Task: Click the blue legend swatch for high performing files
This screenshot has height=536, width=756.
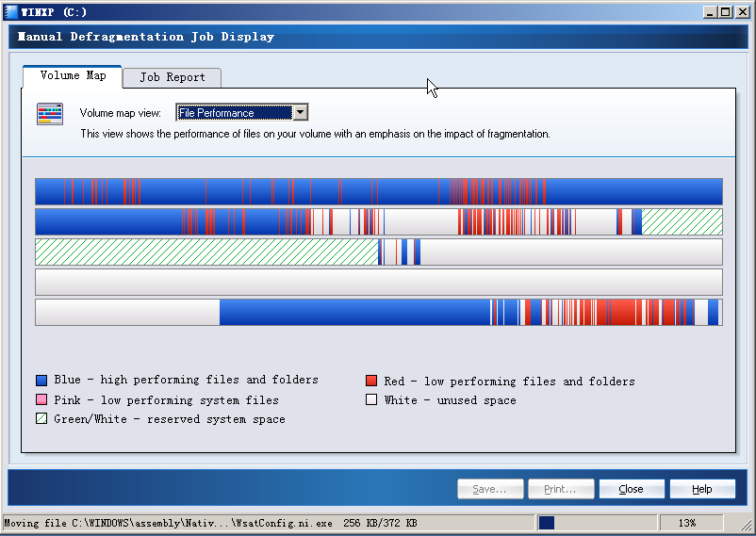Action: 41,381
